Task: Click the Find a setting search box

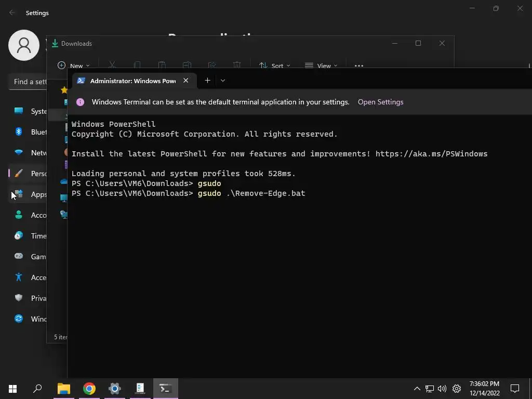Action: tap(27, 82)
